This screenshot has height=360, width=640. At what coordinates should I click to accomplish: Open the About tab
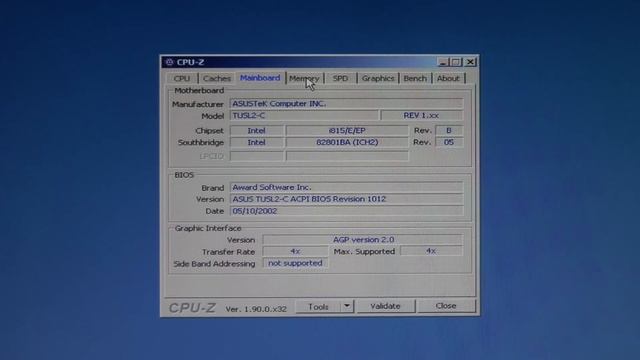[x=448, y=78]
